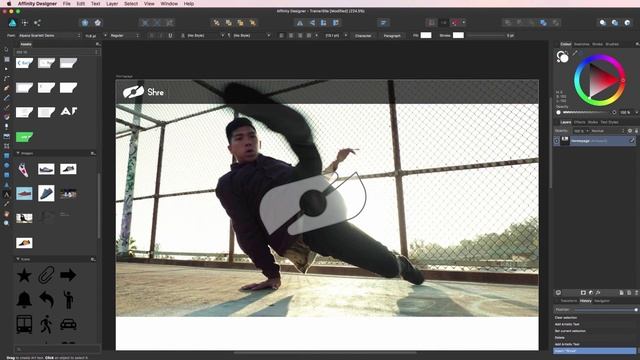
Task: Switch to the History tab
Action: [x=586, y=301]
